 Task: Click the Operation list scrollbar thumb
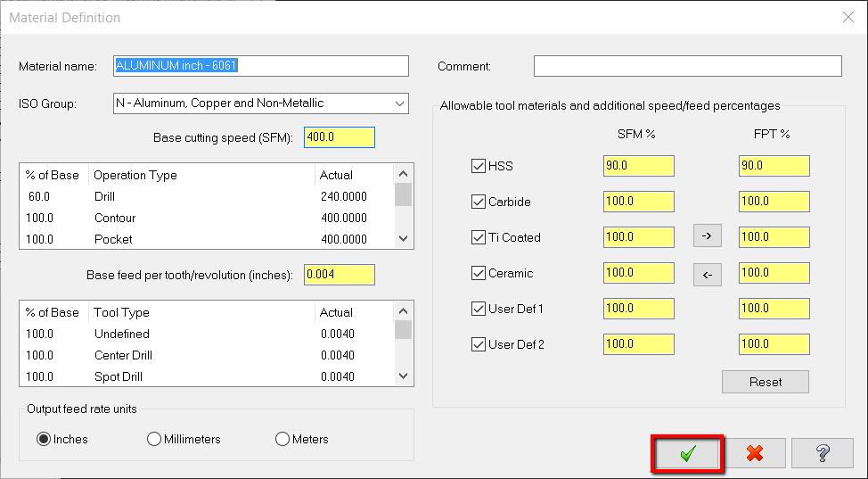click(x=403, y=194)
